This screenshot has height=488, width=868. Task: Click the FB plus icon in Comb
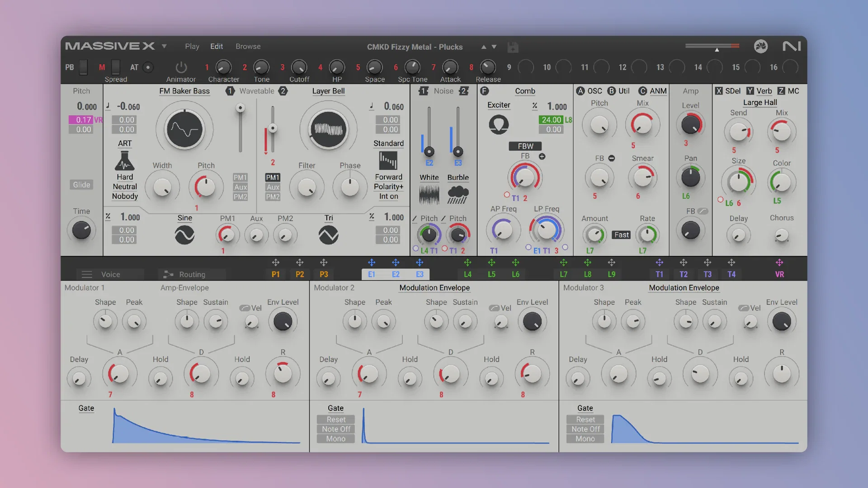(x=542, y=156)
